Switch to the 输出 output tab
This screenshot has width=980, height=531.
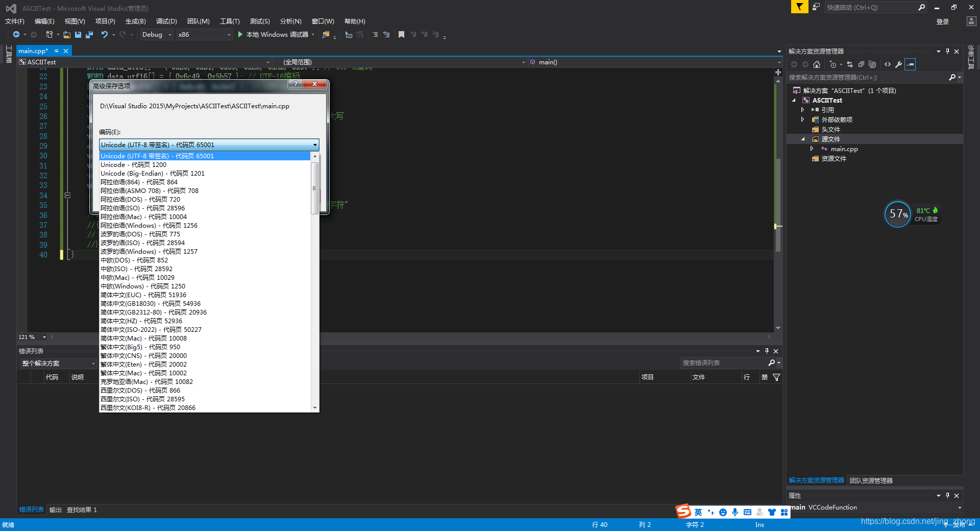(x=55, y=510)
